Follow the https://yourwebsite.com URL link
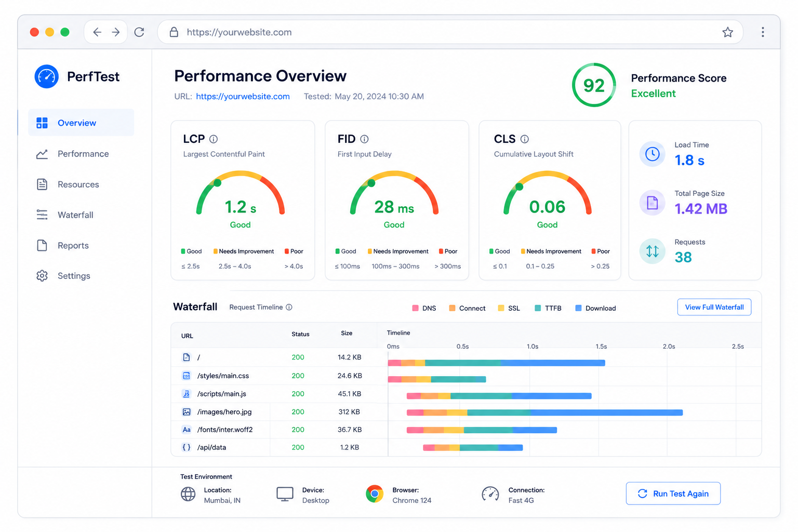798x532 pixels. pos(243,97)
